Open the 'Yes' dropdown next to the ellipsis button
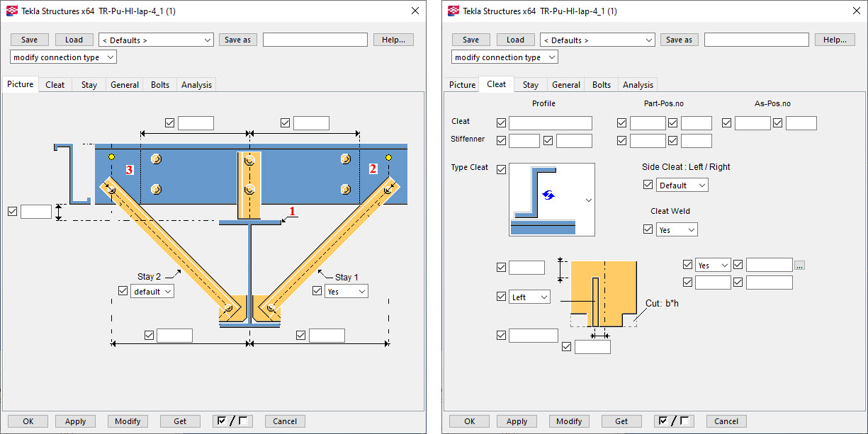The height and width of the screenshot is (434, 868). (713, 265)
